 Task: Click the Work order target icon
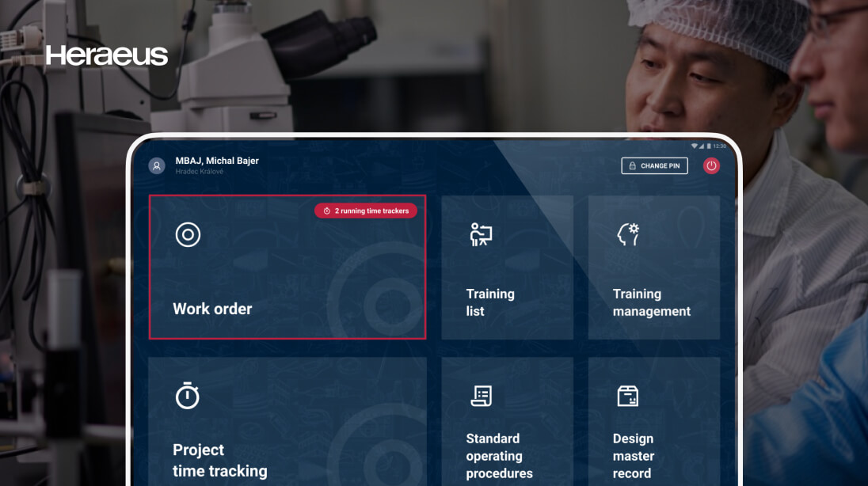(188, 235)
